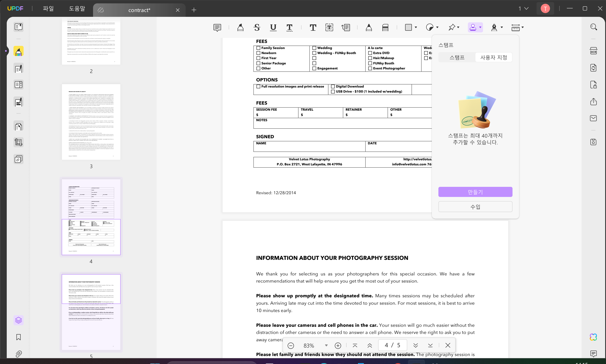The image size is (606, 364).
Task: Expand the rectangle shape dropdown arrow
Action: click(x=416, y=28)
